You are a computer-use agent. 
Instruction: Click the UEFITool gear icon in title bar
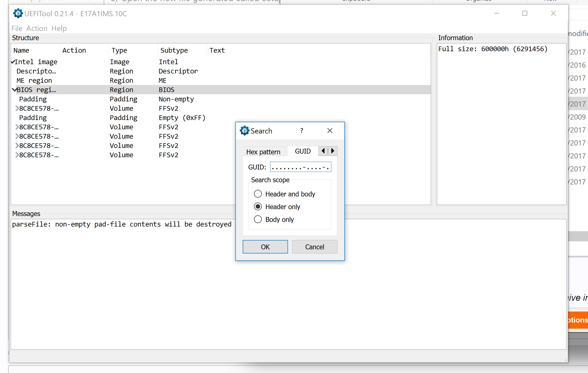point(18,13)
